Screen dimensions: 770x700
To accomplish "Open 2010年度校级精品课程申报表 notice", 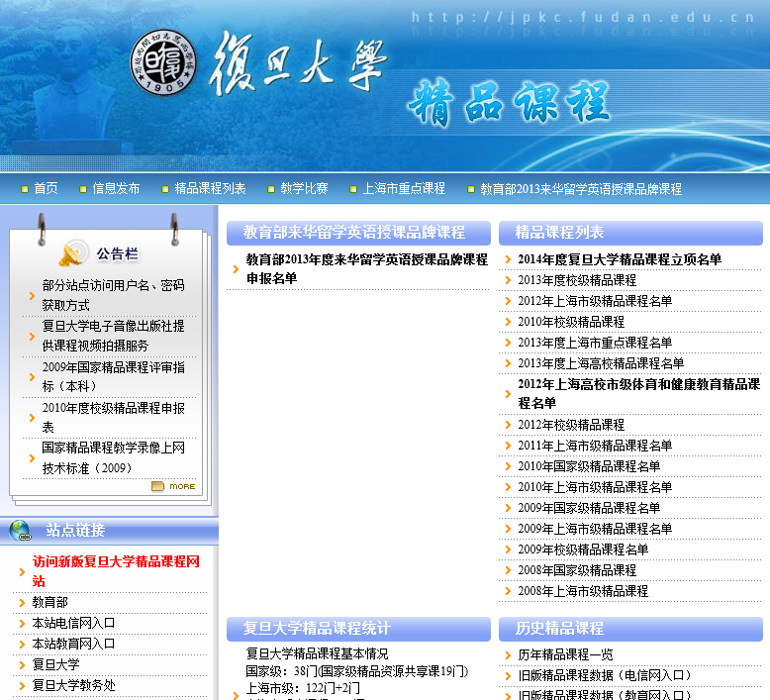I will (114, 418).
